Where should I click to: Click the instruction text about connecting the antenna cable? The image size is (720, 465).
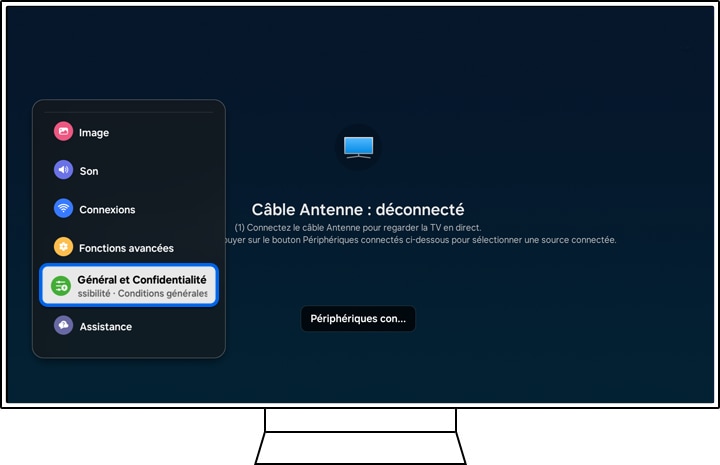tap(358, 228)
